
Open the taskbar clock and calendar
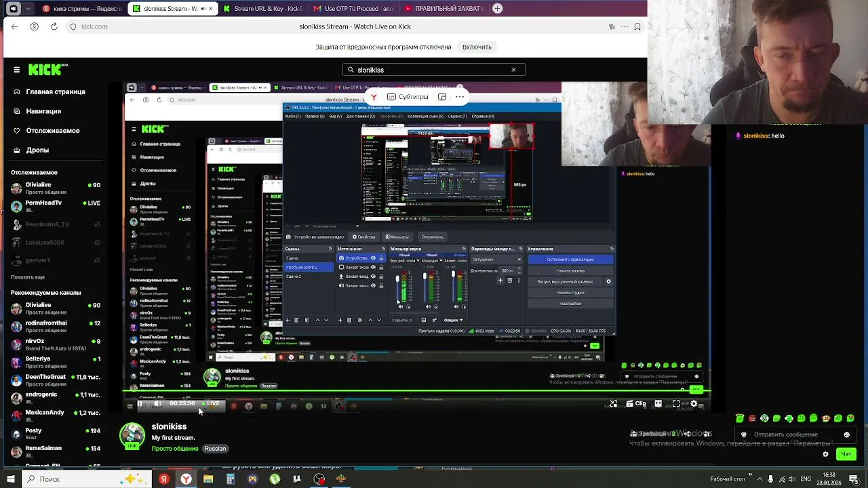[830, 479]
